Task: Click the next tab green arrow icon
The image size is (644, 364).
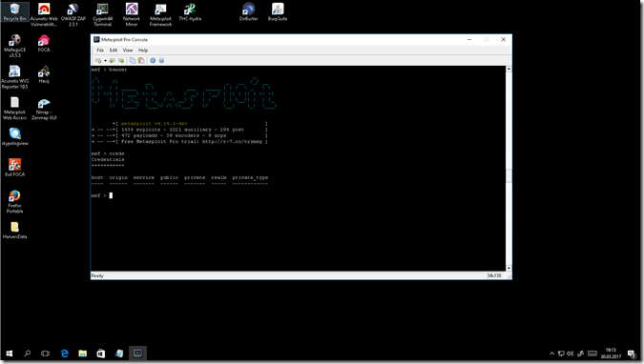Action: click(121, 61)
